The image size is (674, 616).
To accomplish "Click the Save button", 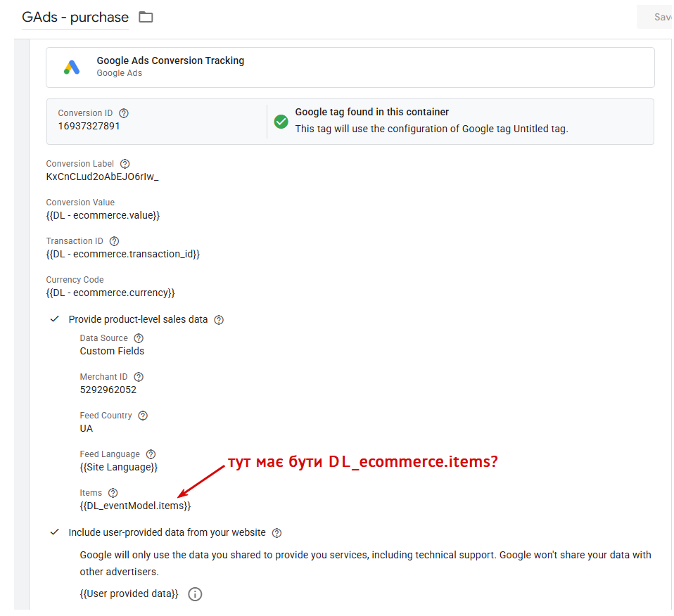I will point(655,17).
